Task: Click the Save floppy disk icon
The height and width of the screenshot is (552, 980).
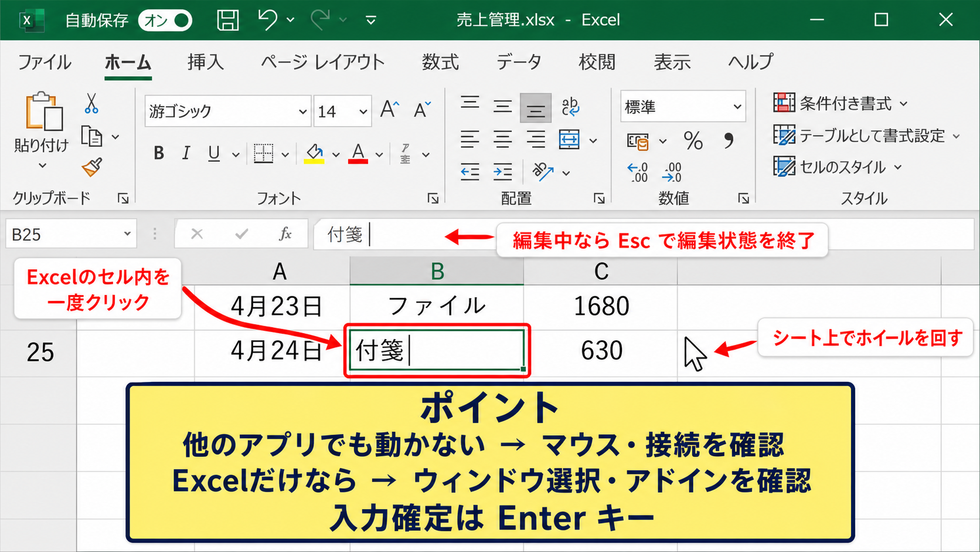Action: (228, 20)
